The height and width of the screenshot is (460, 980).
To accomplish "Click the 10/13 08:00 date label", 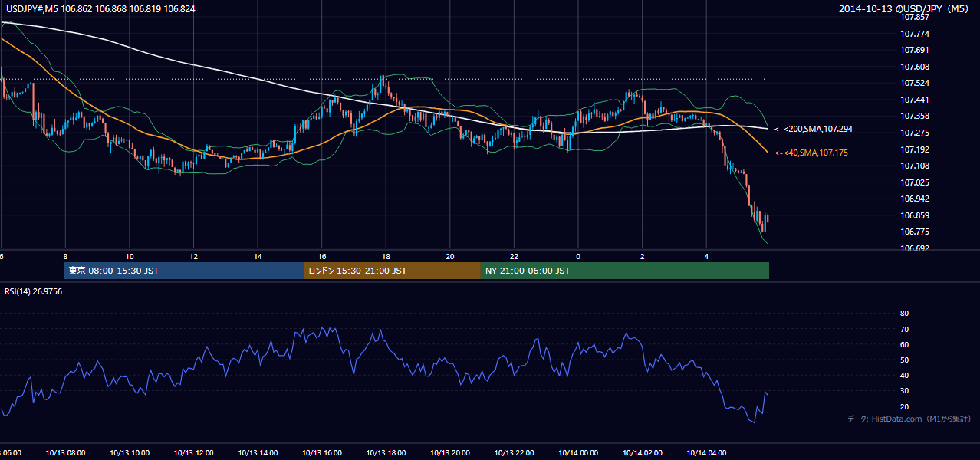I will coord(65,452).
